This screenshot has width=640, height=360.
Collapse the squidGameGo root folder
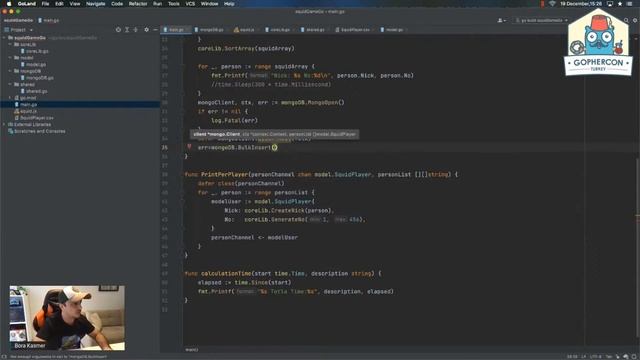pos(4,38)
